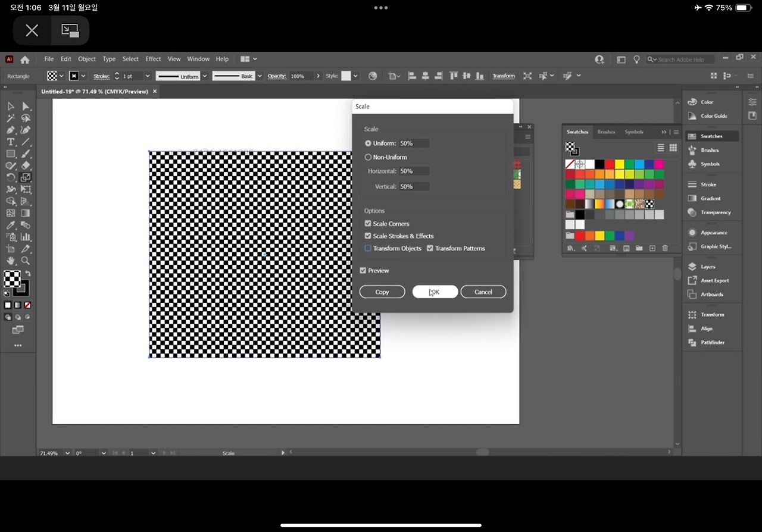Open the zoom level dropdown
This screenshot has width=762, height=532.
tap(67, 453)
